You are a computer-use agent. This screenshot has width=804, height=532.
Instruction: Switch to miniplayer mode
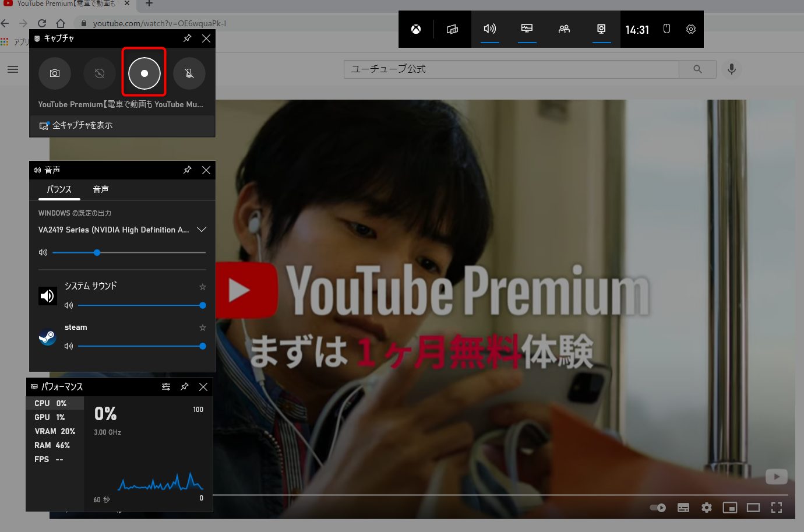tap(730, 508)
